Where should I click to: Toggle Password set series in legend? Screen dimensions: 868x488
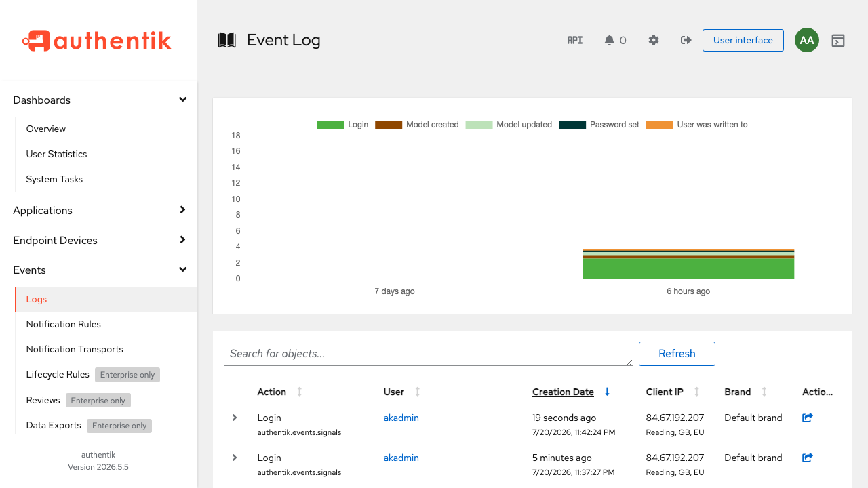click(x=599, y=125)
